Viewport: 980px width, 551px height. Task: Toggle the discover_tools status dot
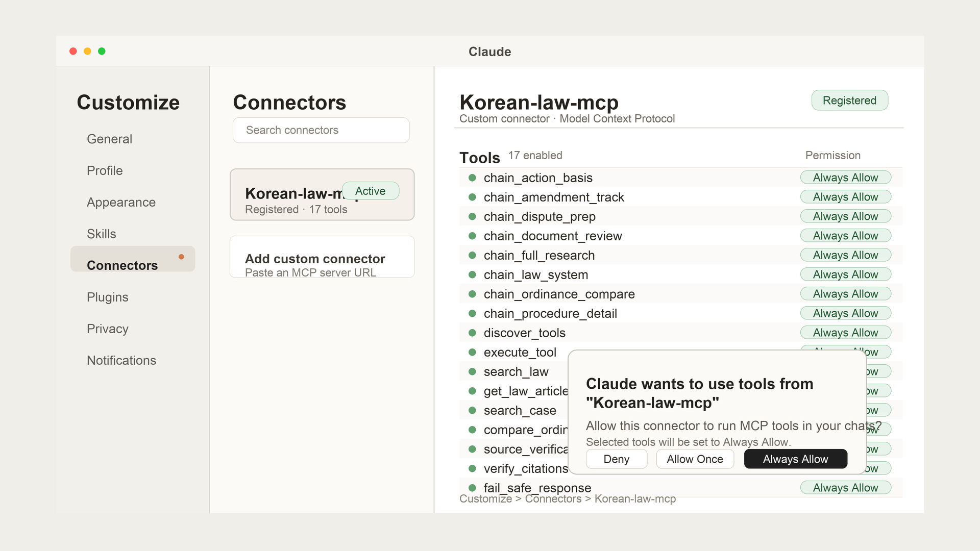473,333
